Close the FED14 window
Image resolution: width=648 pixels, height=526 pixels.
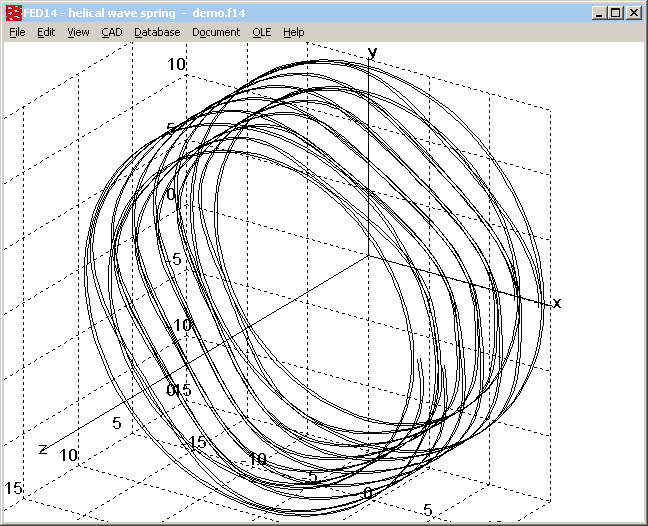(633, 13)
